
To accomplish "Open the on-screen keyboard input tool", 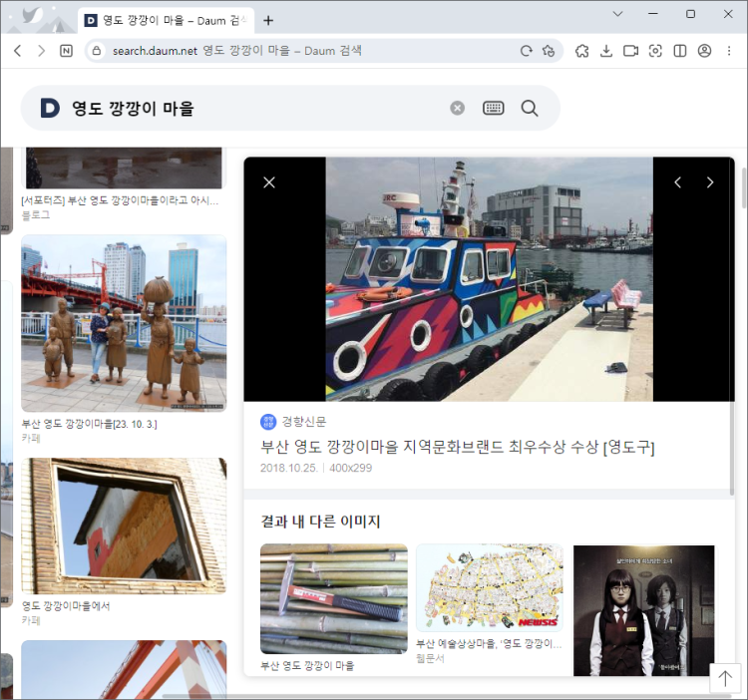I will click(x=494, y=108).
